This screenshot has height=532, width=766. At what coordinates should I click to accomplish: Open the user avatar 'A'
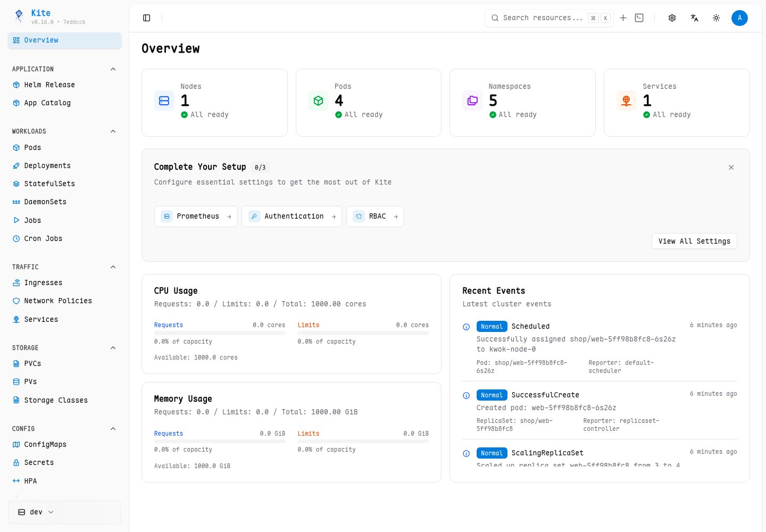pyautogui.click(x=739, y=18)
